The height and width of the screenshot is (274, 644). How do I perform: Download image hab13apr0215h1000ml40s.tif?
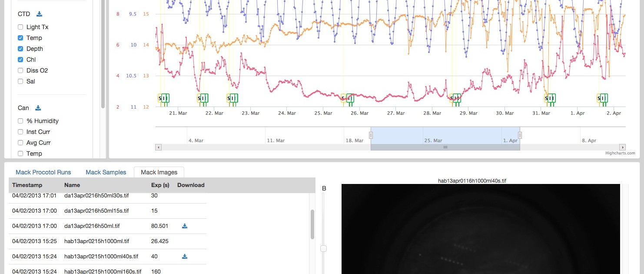(x=185, y=257)
